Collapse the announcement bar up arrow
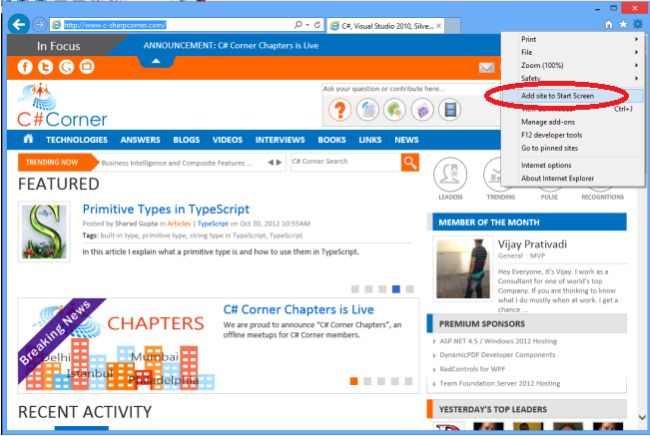The width and height of the screenshot is (650, 436). [156, 61]
